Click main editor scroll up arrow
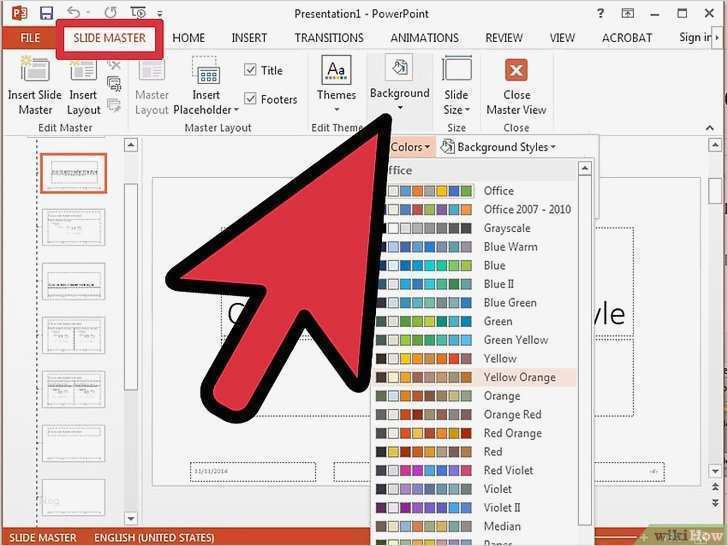This screenshot has height=546, width=728. 715,146
